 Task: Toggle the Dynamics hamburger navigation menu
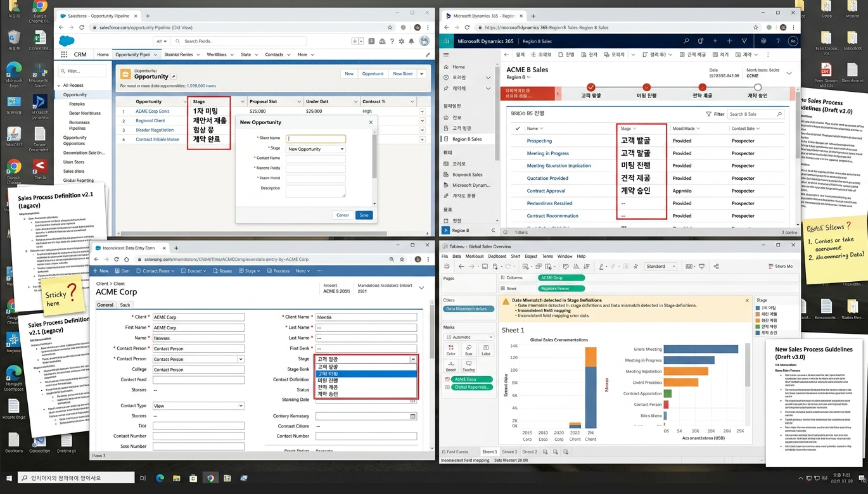(446, 55)
